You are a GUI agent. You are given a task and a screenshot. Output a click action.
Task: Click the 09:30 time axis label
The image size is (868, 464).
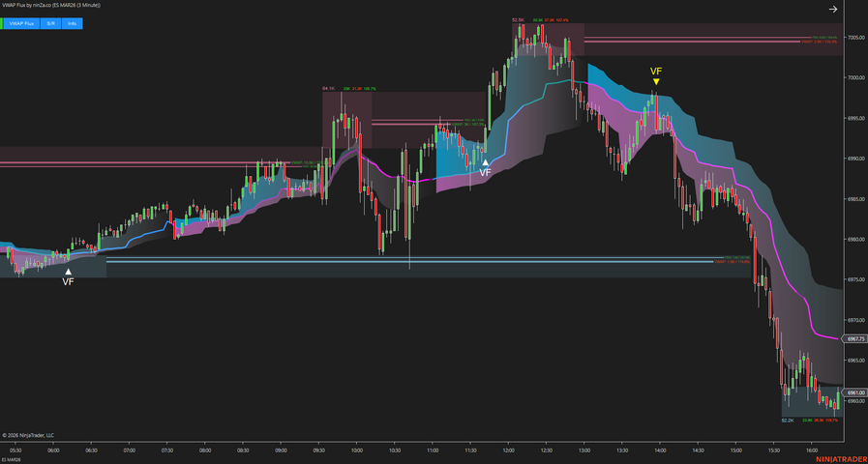point(318,449)
